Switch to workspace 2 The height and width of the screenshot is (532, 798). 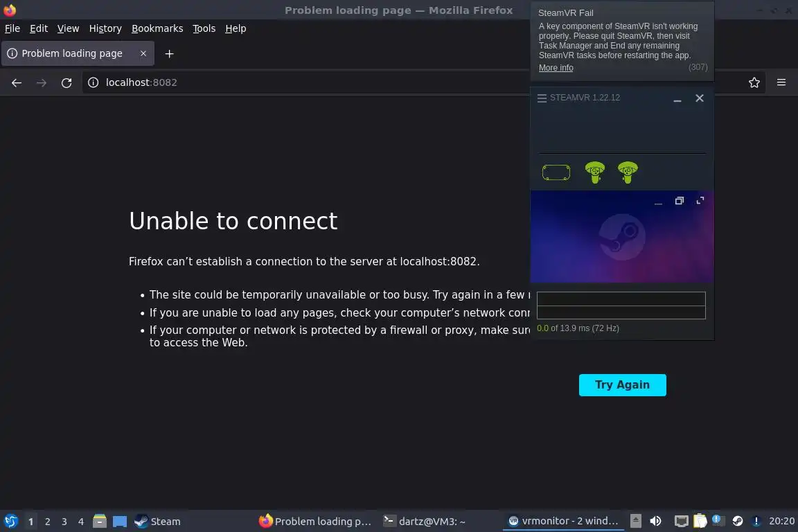click(47, 522)
